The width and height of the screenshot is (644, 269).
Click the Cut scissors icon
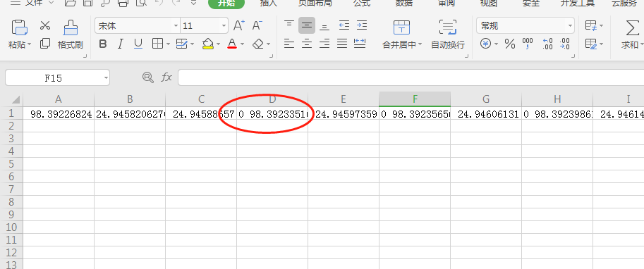pyautogui.click(x=44, y=26)
